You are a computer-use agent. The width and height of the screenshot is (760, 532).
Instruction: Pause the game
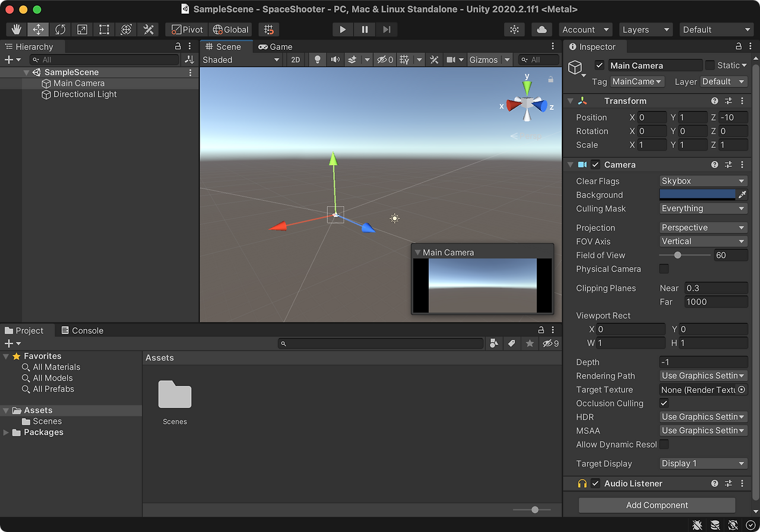click(x=365, y=30)
